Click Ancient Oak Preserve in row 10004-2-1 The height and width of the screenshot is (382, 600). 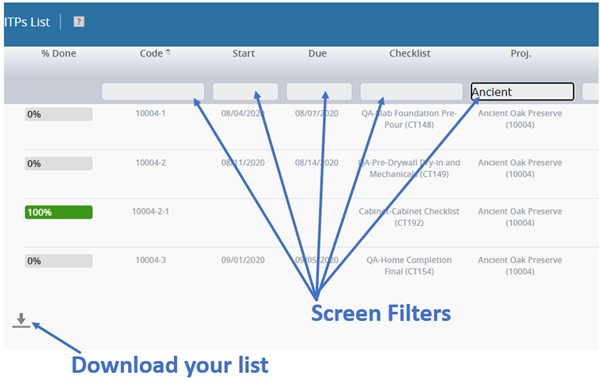520,217
